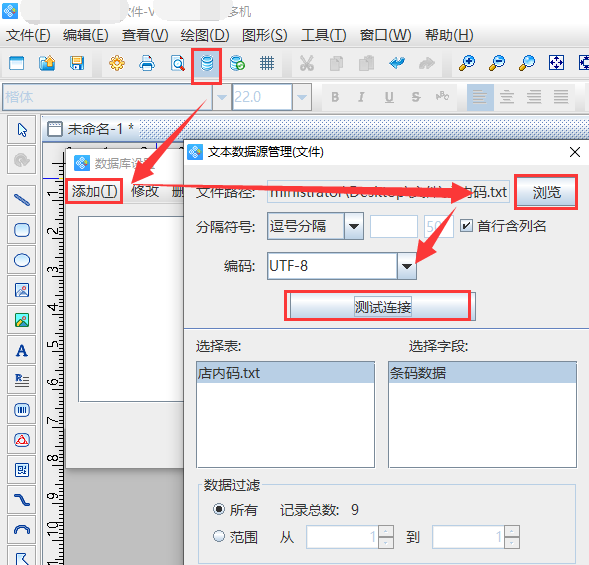
Task: Click the Cut scissors icon
Action: click(307, 63)
